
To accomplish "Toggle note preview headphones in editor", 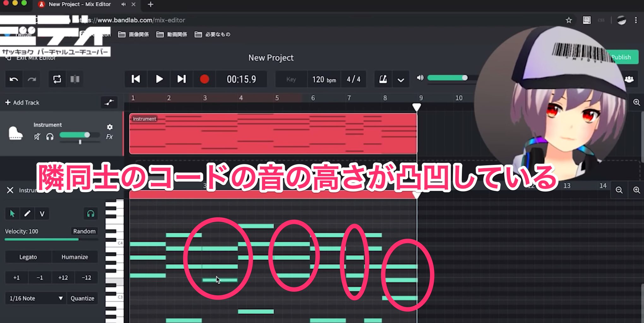I will (x=91, y=214).
